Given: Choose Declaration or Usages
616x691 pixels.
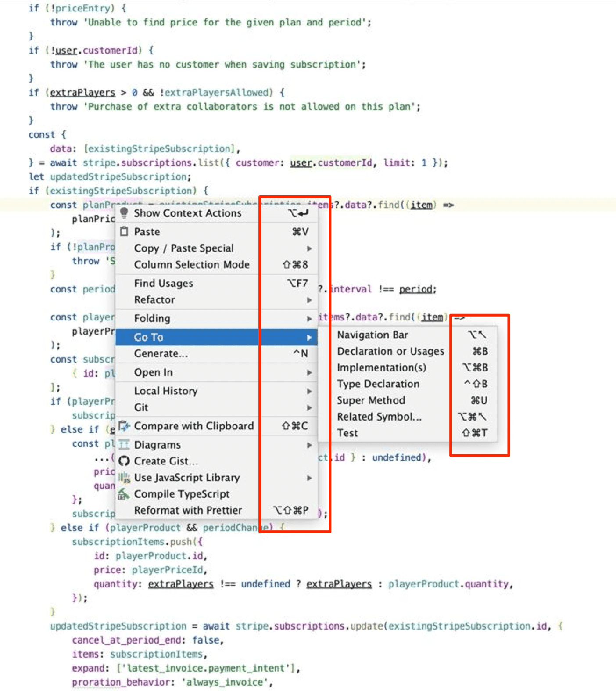Looking at the screenshot, I should coord(408,351).
